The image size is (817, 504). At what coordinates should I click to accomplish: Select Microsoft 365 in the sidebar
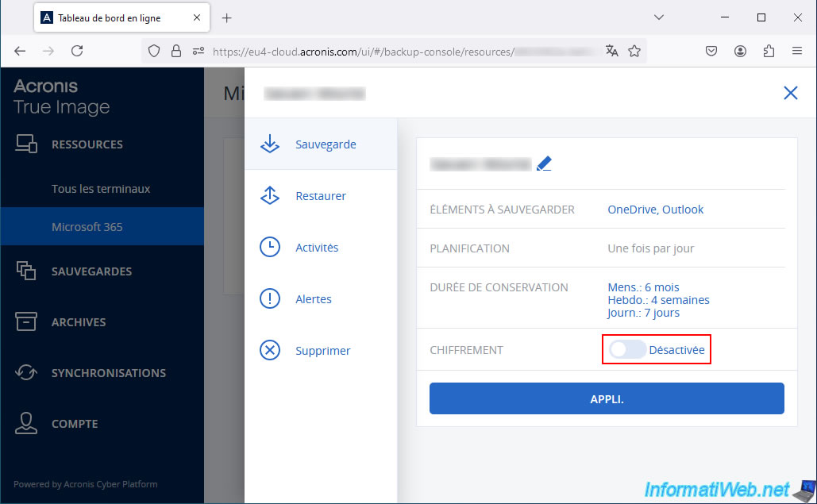tap(102, 226)
